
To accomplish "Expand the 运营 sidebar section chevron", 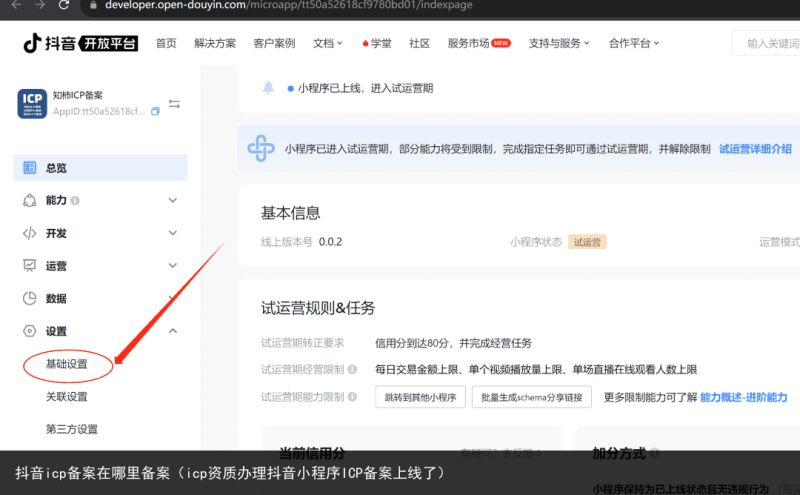I will [x=173, y=265].
